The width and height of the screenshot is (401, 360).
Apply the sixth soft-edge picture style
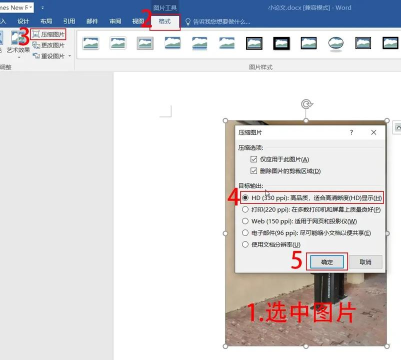tap(227, 43)
